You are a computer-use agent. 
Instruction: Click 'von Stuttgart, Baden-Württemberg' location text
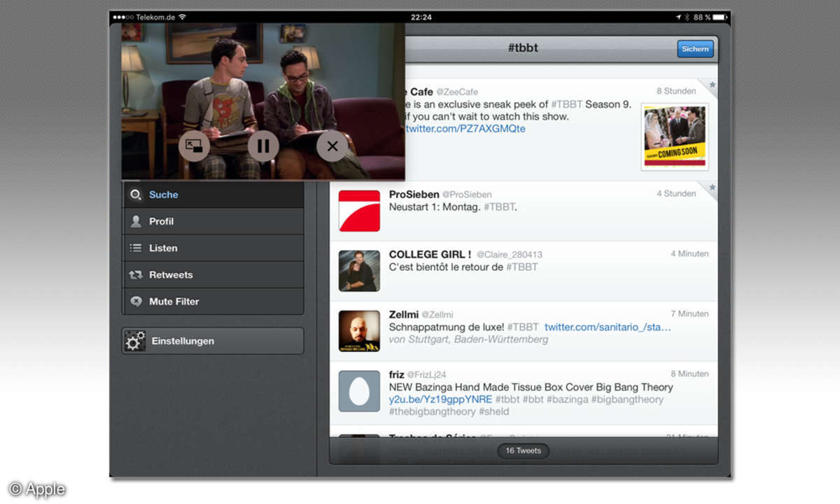(x=468, y=339)
